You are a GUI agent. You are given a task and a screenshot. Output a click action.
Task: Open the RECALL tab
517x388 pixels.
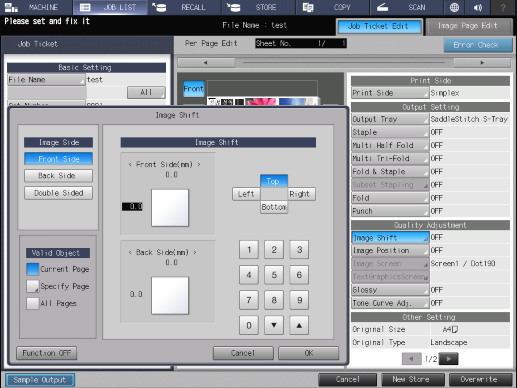[x=184, y=7]
